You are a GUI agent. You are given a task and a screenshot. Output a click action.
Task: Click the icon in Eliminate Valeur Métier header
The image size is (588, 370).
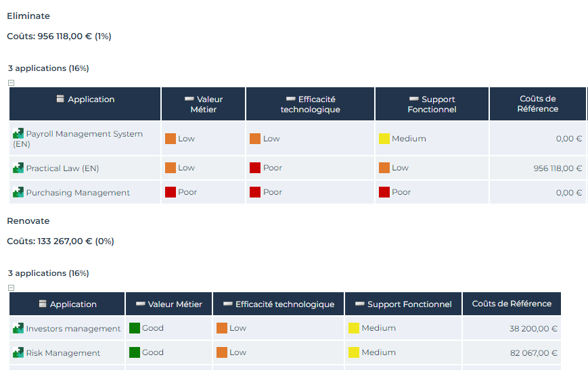pos(189,99)
